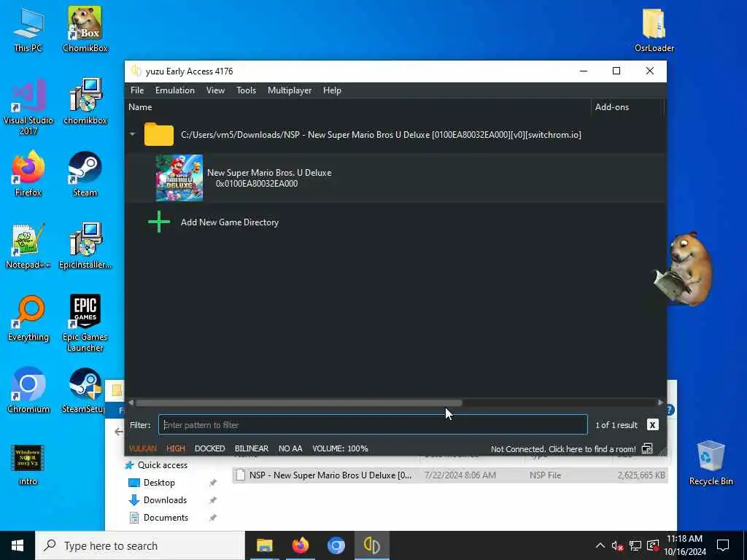Select lowercase chomikbox installer desktop icon
The height and width of the screenshot is (560, 747).
tap(85, 101)
